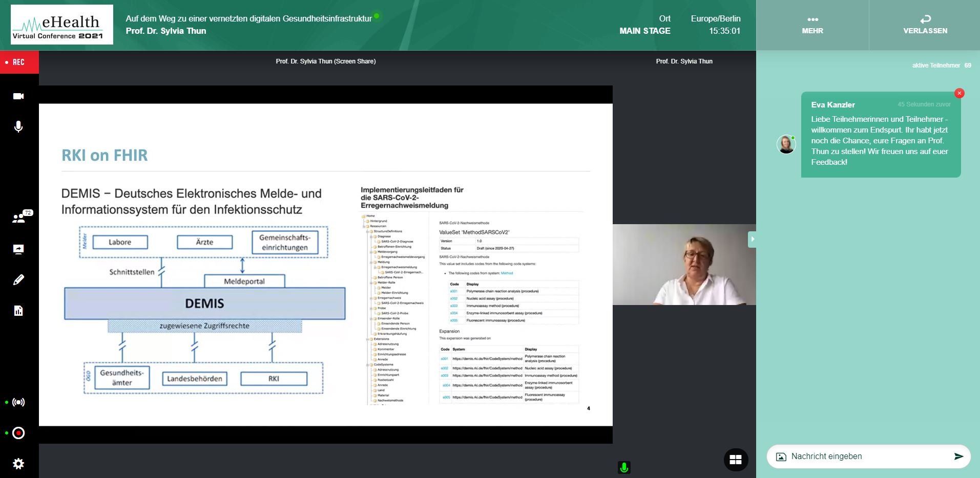980x478 pixels.
Task: Click the green microphone indicator
Action: (624, 467)
